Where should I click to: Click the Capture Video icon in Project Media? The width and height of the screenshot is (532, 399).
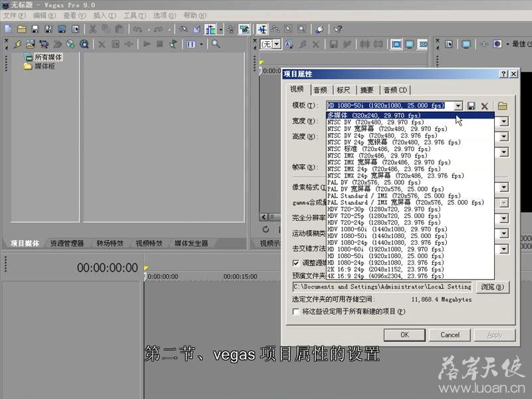[44, 44]
